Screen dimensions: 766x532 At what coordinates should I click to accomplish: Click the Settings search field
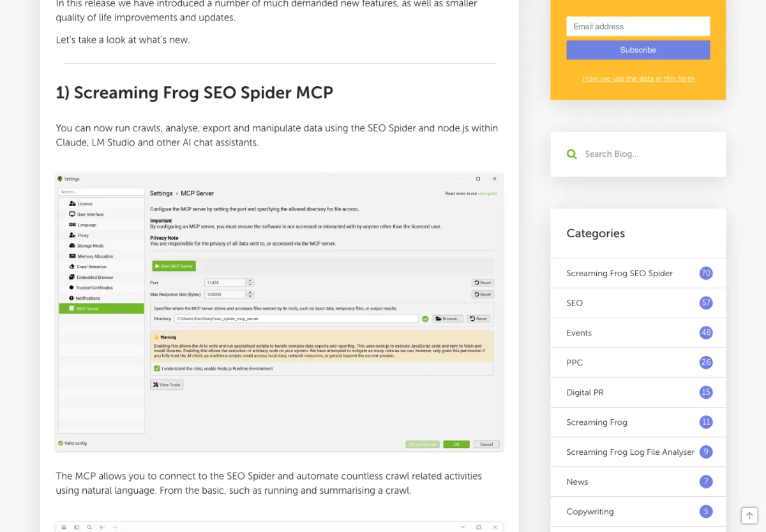tap(101, 191)
